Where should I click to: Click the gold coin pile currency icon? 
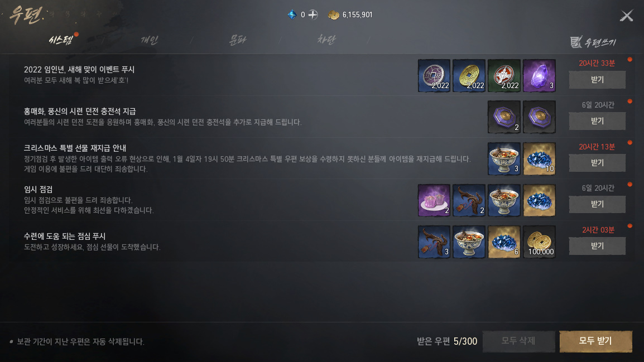[333, 15]
